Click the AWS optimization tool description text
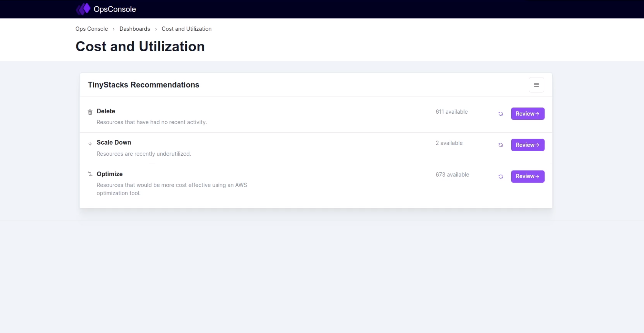Viewport: 644px width, 333px height. click(172, 189)
